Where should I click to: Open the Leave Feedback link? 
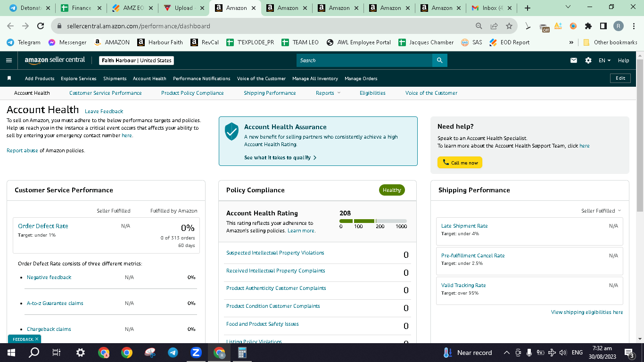pos(104,111)
